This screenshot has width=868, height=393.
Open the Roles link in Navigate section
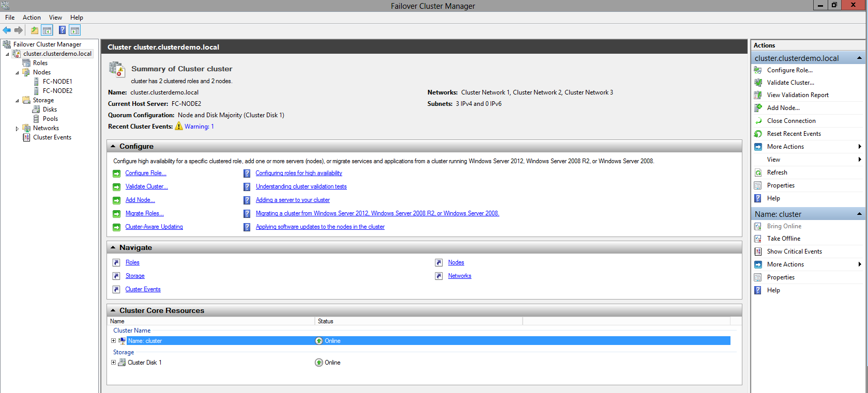click(132, 263)
